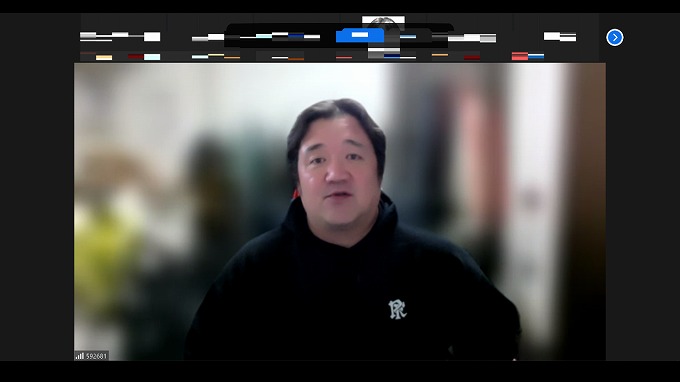The image size is (680, 382).
Task: Select the 592681 participant name label
Action: coord(96,356)
